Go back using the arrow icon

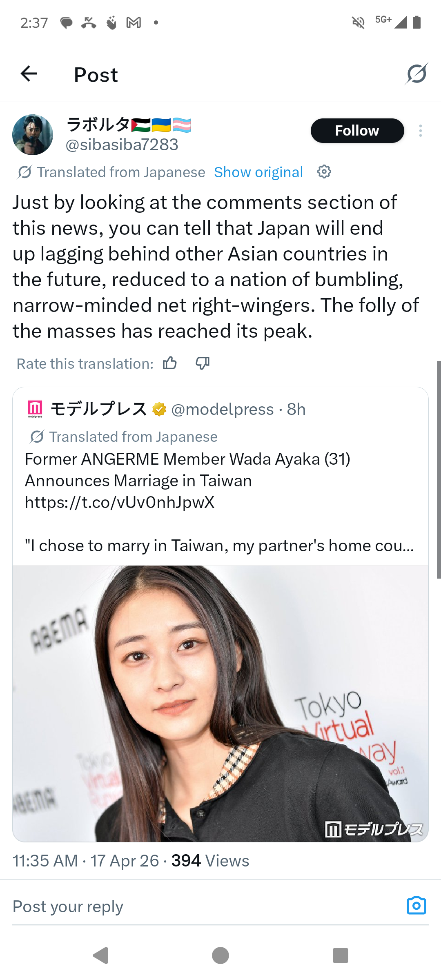29,74
